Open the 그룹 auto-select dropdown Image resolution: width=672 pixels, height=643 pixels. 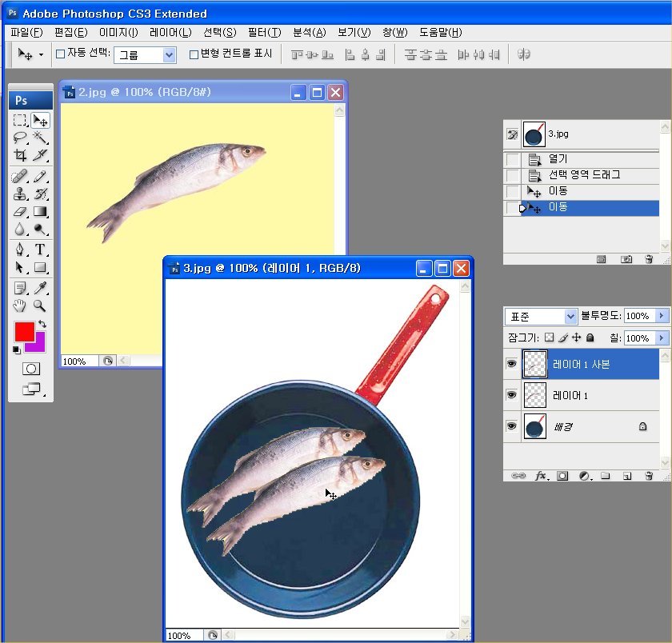coord(169,54)
